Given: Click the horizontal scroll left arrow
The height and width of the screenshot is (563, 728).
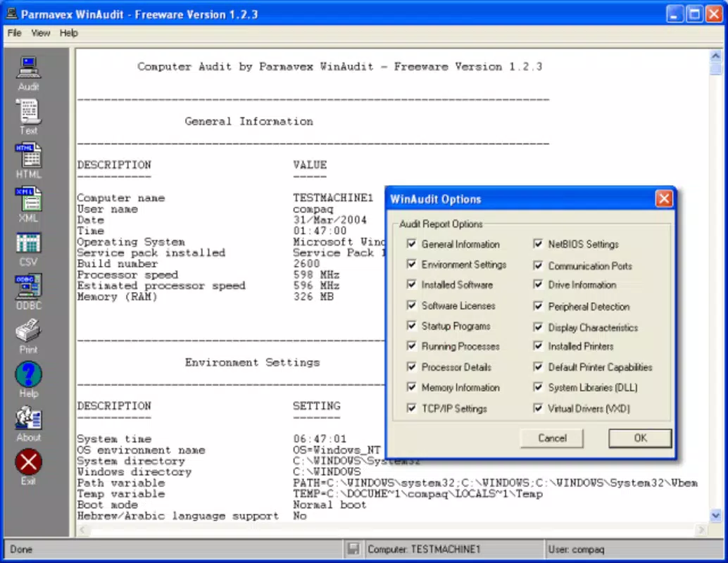Looking at the screenshot, I should click(82, 530).
